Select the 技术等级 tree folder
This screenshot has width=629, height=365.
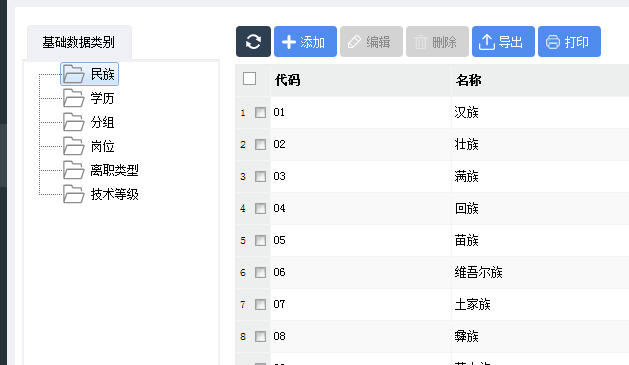point(101,194)
